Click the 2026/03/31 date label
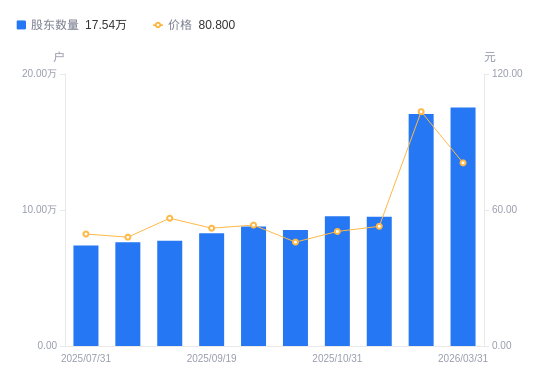The height and width of the screenshot is (381, 550). [463, 358]
